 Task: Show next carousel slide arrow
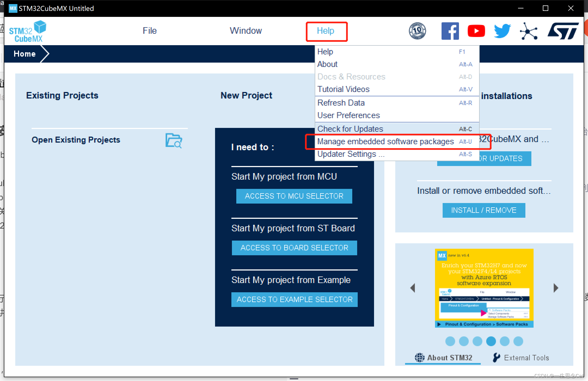click(x=556, y=288)
